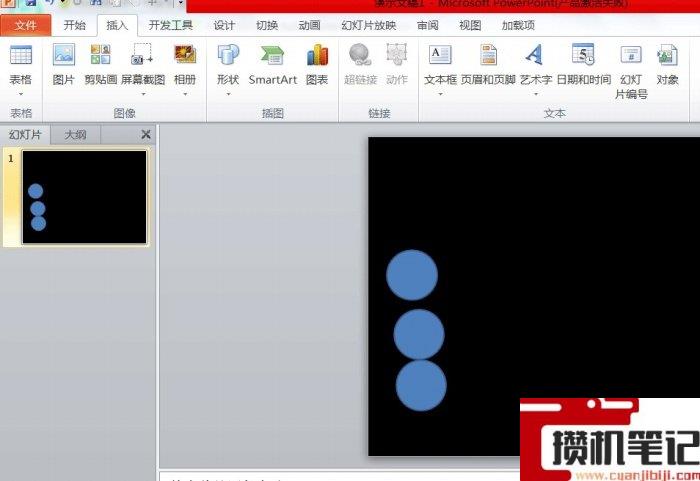Expand the 表格 dropdown arrow
The width and height of the screenshot is (700, 481).
tap(21, 94)
